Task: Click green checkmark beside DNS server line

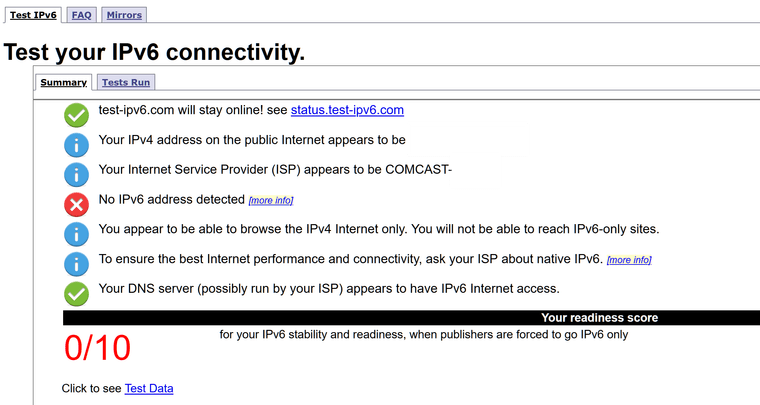Action: click(x=77, y=294)
